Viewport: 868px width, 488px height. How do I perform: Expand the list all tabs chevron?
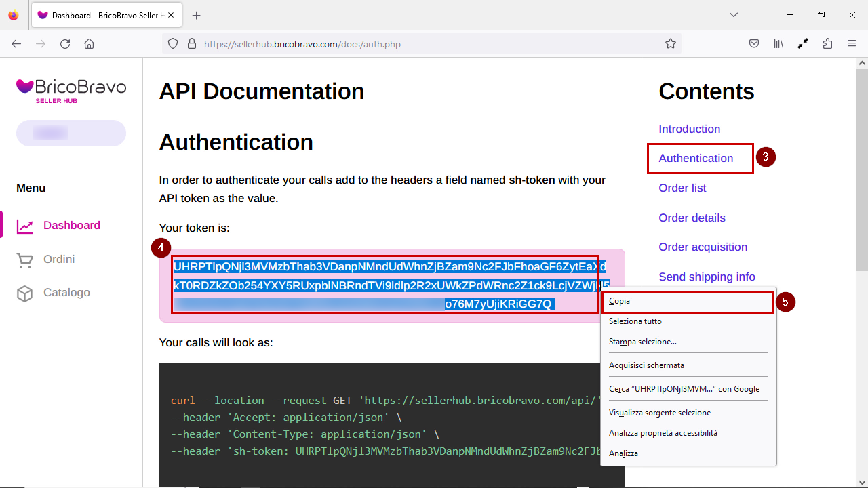(x=733, y=15)
